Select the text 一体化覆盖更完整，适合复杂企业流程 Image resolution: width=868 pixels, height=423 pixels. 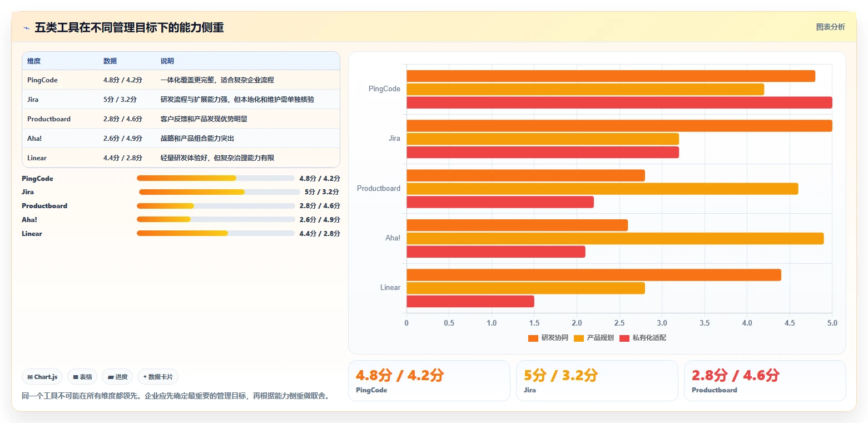coord(217,80)
